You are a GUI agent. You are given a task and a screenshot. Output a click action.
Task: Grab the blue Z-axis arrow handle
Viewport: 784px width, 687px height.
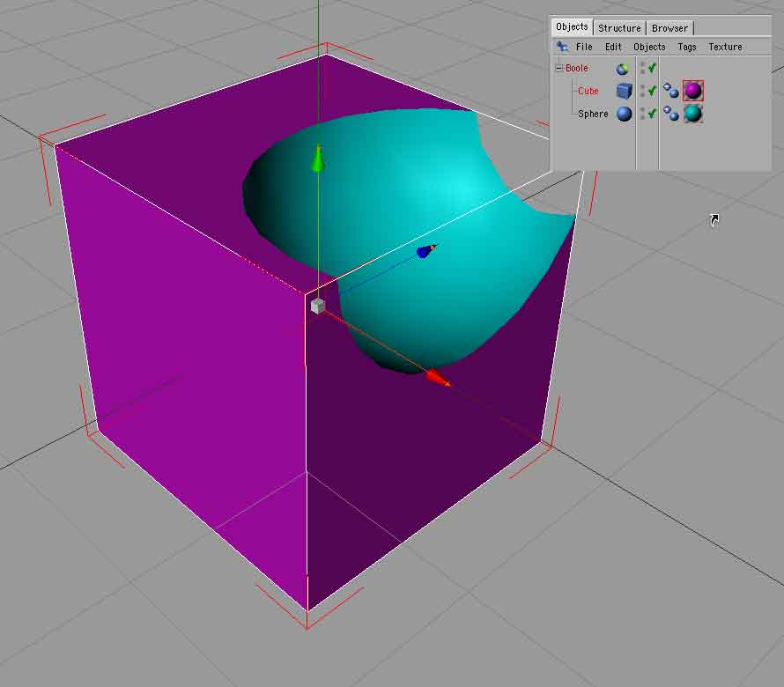point(426,251)
